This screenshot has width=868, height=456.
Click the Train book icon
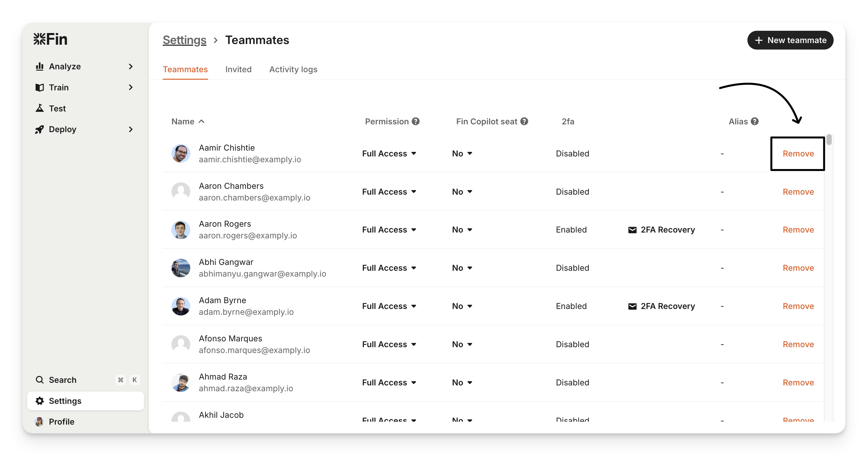tap(40, 87)
